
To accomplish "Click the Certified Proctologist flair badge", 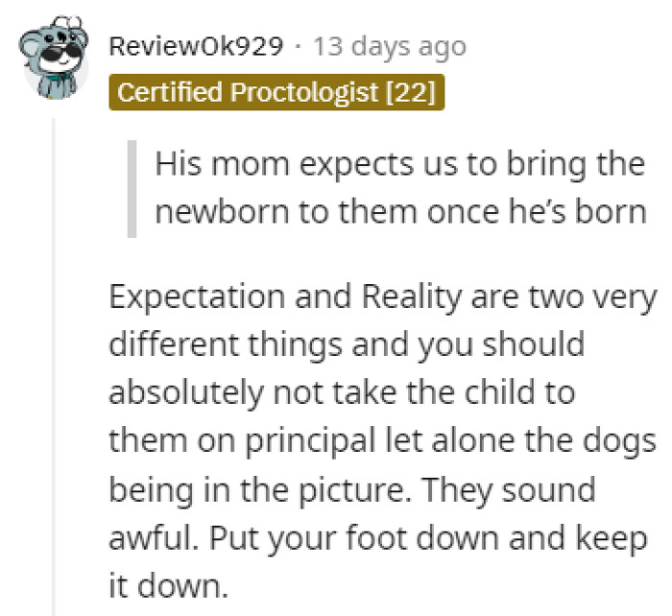I will pos(277,93).
